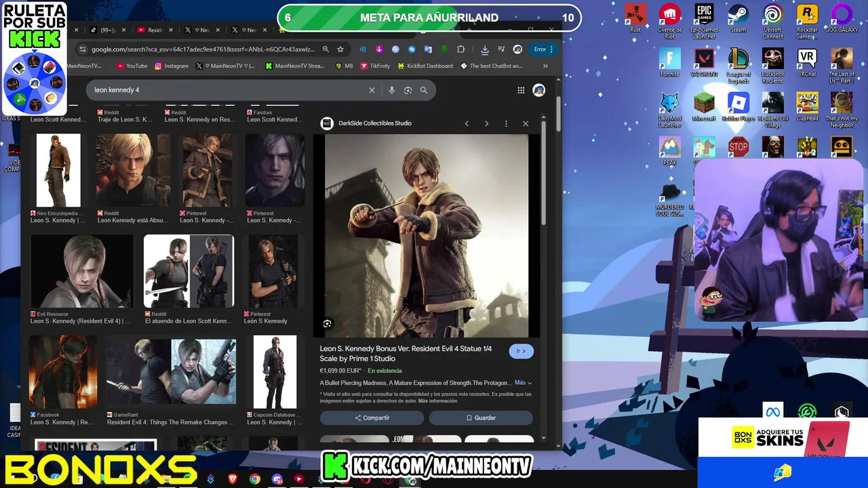The width and height of the screenshot is (868, 488).
Task: Show next image in preview panel
Action: pyautogui.click(x=486, y=123)
